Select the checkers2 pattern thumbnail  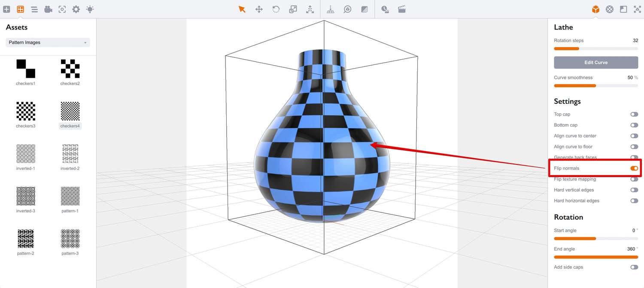pyautogui.click(x=70, y=69)
